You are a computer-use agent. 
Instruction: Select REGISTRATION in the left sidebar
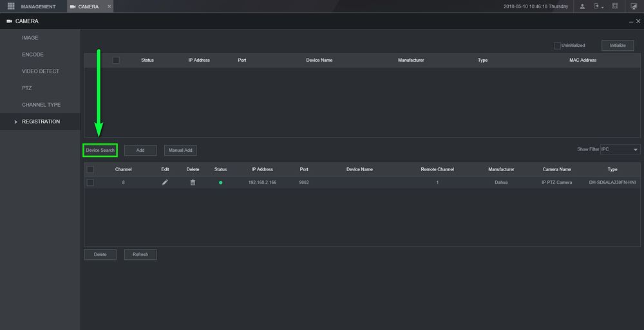[41, 122]
